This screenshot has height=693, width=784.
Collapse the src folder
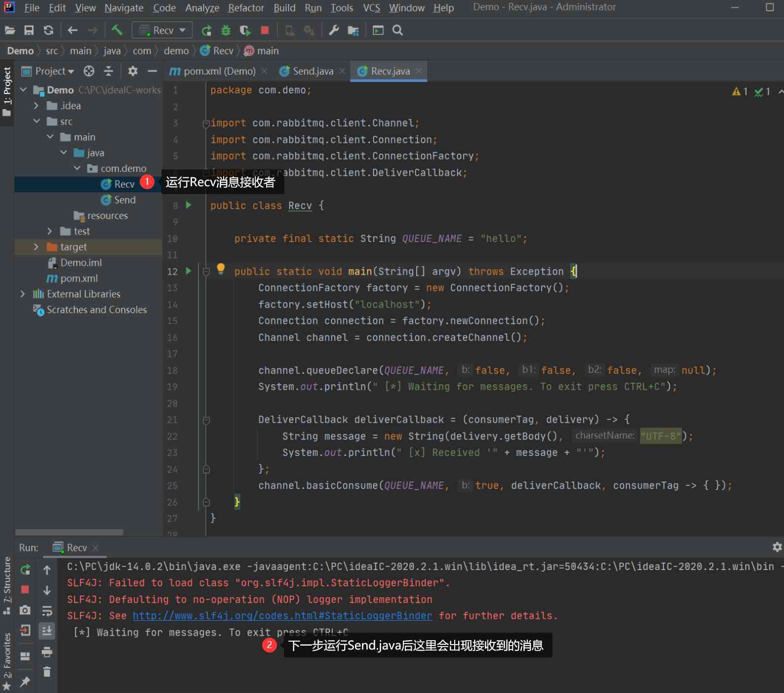pyautogui.click(x=37, y=121)
